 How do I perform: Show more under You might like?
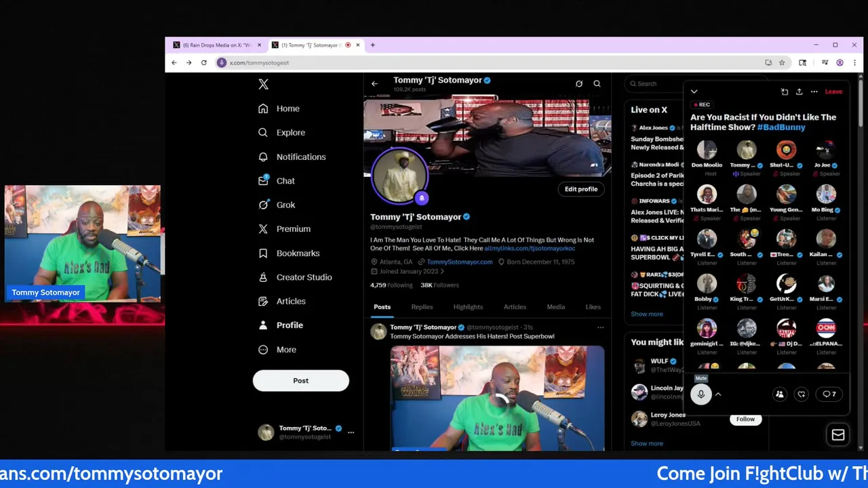[x=647, y=443]
